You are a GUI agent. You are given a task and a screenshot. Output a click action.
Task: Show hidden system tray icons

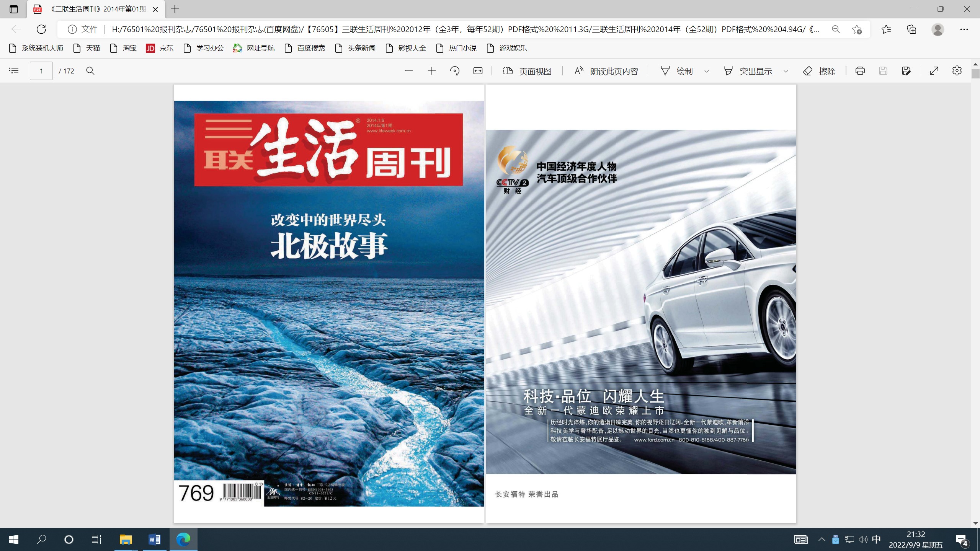822,540
